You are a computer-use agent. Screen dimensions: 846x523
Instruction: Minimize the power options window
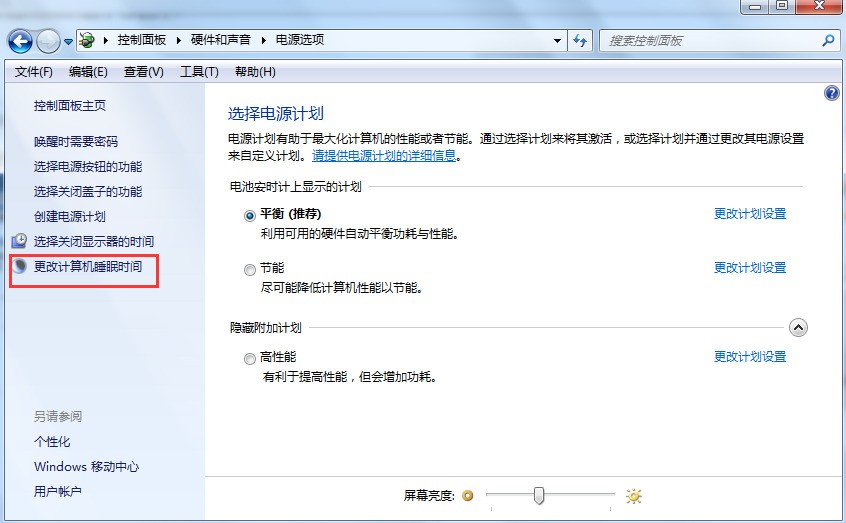(x=755, y=6)
